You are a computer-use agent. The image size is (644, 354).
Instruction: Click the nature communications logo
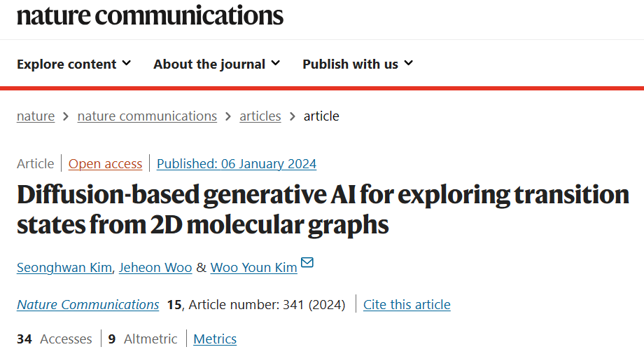click(x=150, y=15)
